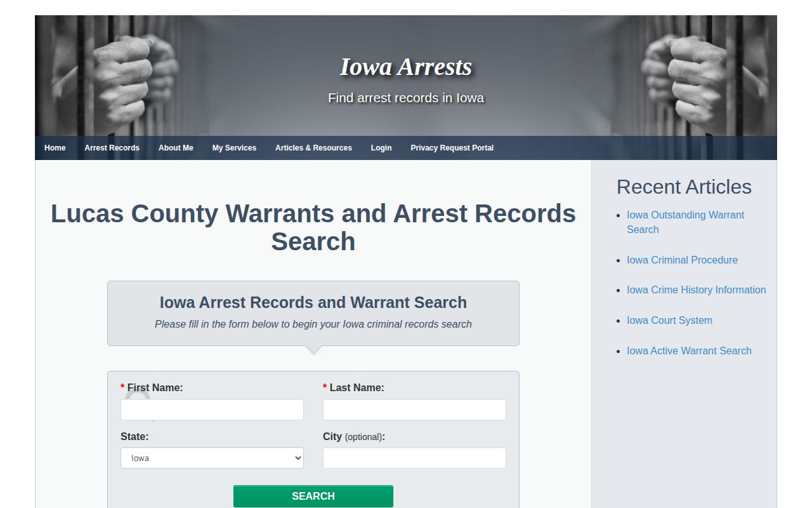Click the 'Find arrest records in Iowa' tagline
The height and width of the screenshot is (508, 812).
[406, 98]
